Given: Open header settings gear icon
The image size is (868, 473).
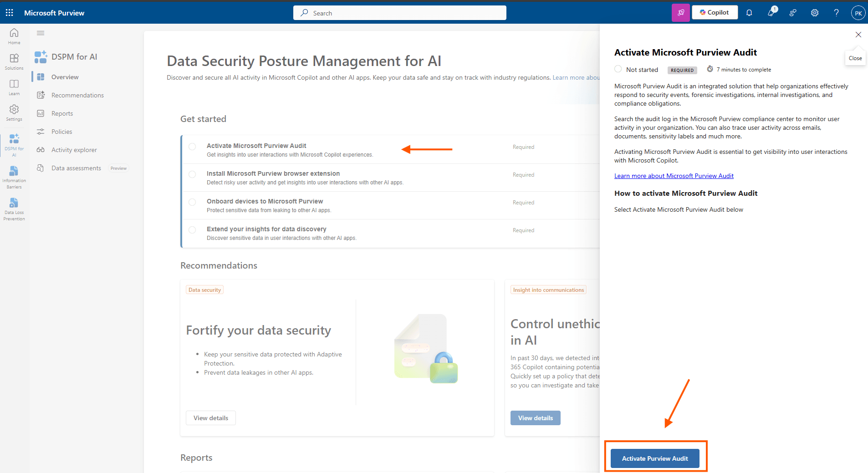Looking at the screenshot, I should [x=815, y=13].
